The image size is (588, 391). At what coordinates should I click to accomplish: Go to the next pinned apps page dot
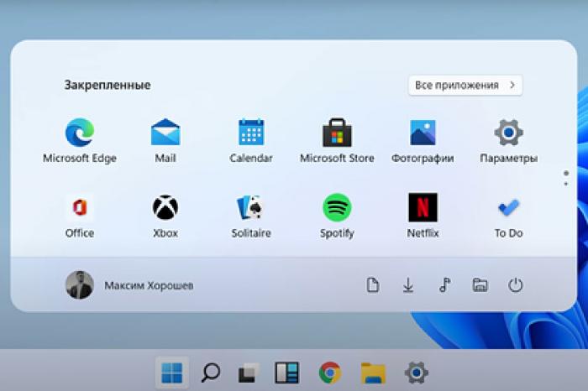point(566,184)
